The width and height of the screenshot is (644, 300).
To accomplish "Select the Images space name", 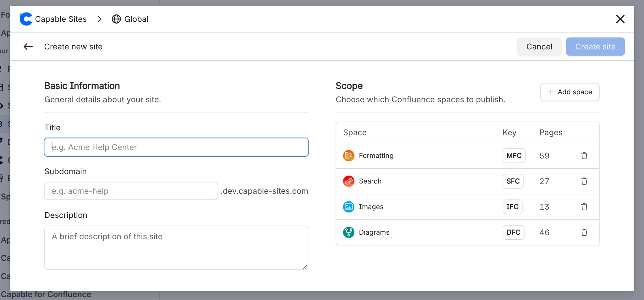I will [371, 207].
